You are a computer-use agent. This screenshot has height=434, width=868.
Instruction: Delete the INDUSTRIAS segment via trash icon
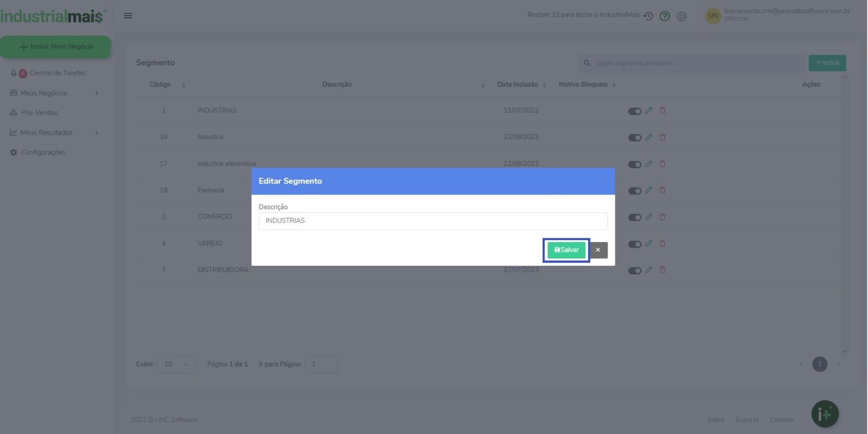[x=662, y=111]
